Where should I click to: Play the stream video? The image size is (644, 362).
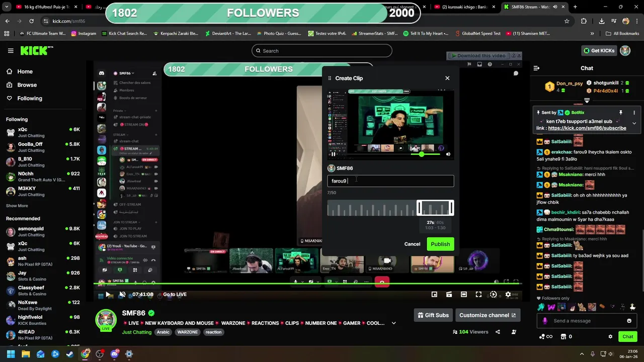pos(108,295)
